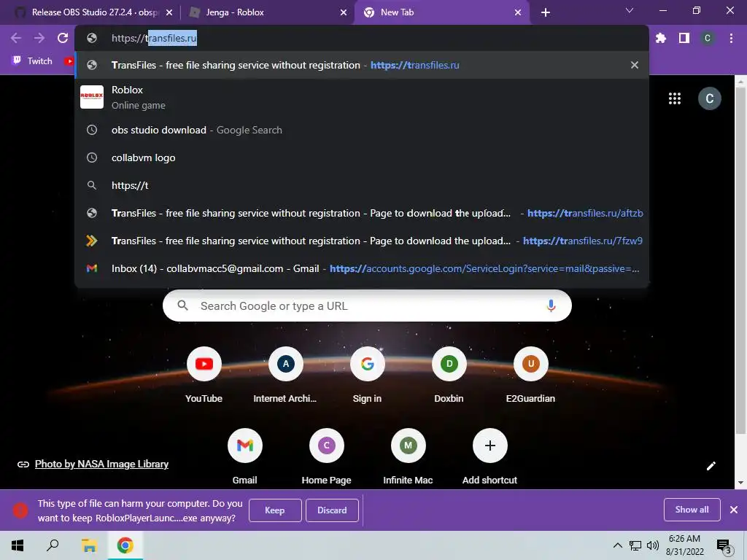Select the transfiles.ru/7fzw9 suggestion
The image size is (747, 560).
(362, 241)
